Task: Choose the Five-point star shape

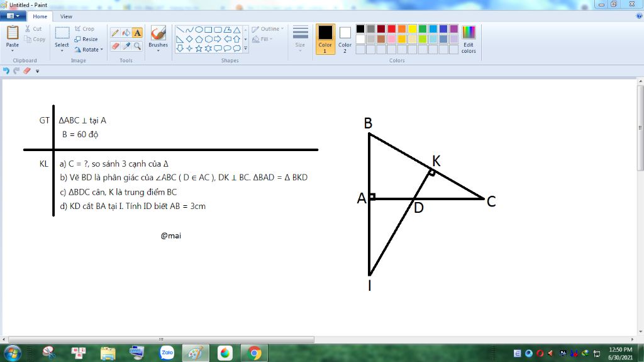Action: [x=199, y=48]
